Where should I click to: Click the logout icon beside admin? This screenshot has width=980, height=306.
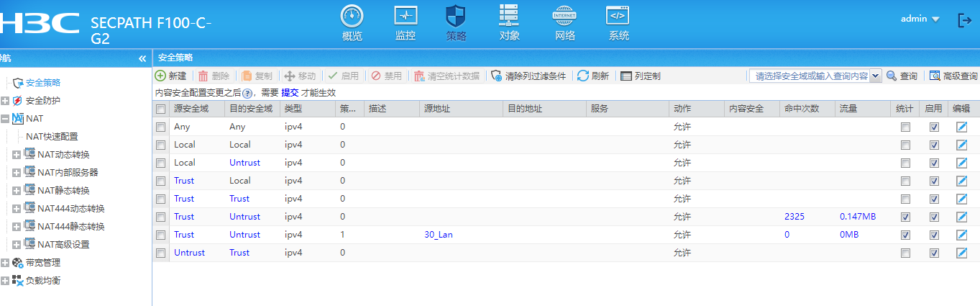(x=964, y=20)
